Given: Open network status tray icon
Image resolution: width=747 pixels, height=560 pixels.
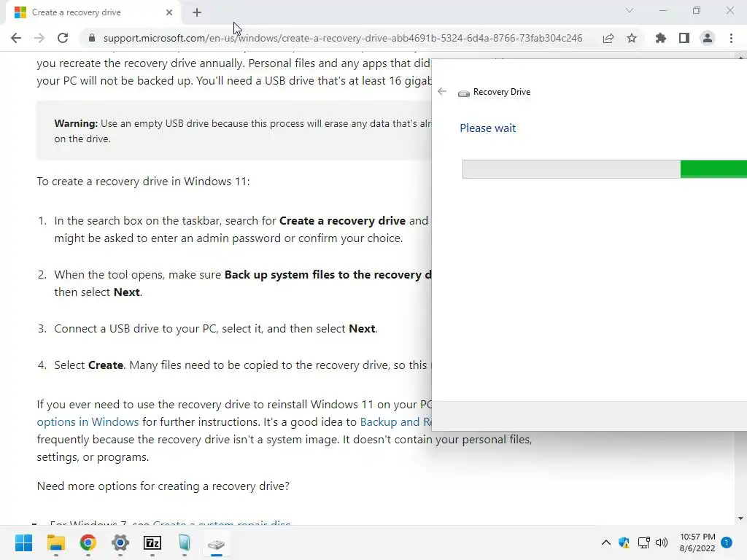Looking at the screenshot, I should (643, 542).
